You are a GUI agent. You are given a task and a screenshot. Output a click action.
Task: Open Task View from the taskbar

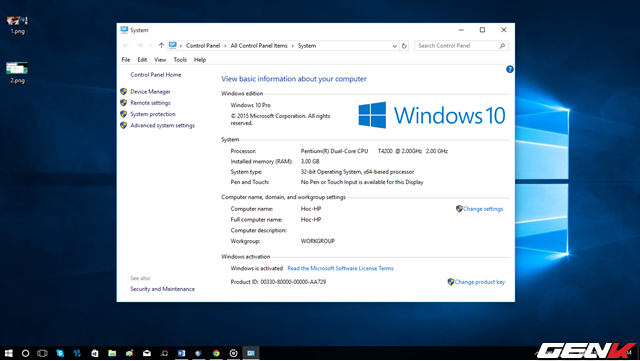point(42,353)
